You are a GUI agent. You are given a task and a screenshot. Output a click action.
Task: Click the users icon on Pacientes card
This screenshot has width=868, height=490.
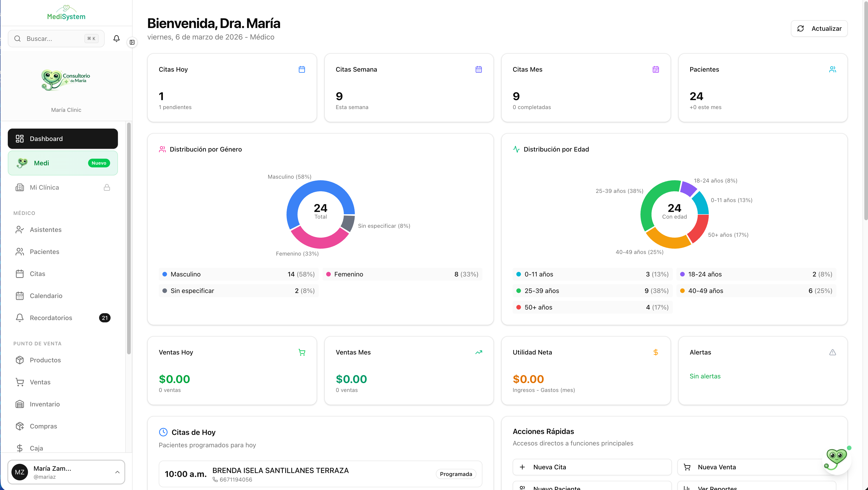coord(833,70)
